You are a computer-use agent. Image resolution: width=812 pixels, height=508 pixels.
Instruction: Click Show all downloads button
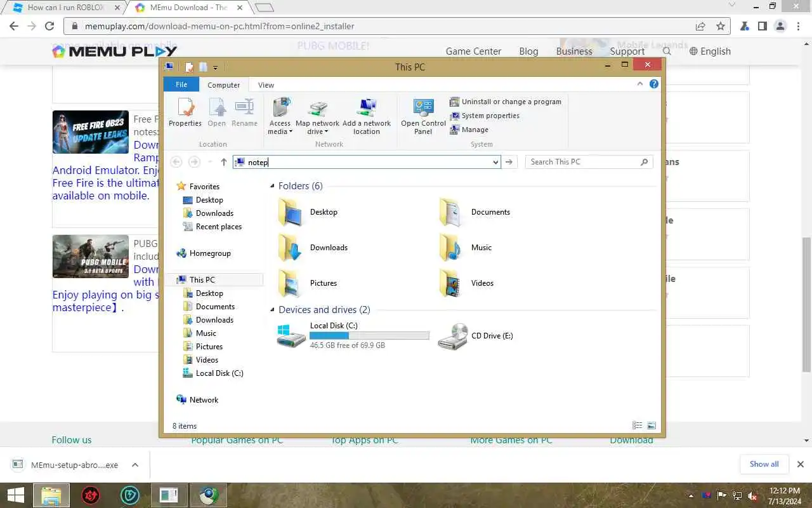coord(764,464)
